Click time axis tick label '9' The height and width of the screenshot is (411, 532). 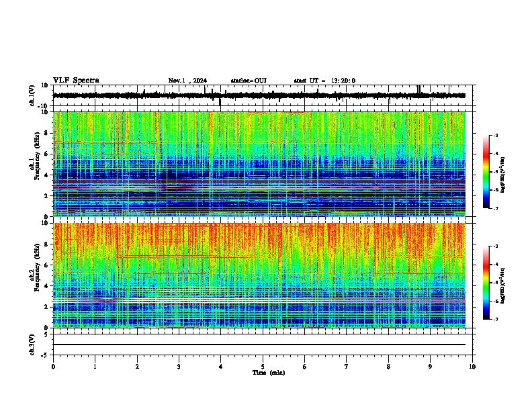(x=430, y=367)
